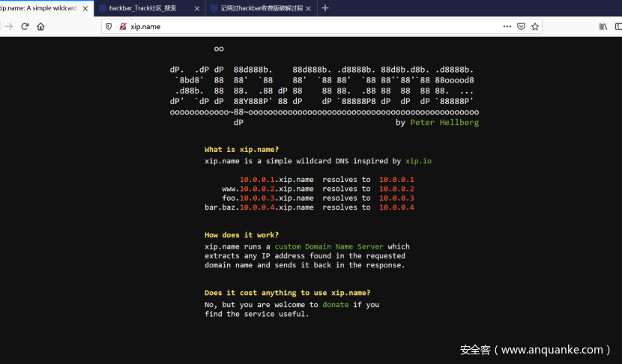Select heading 'Does it cost anything to use xip.name?'

[x=288, y=293]
